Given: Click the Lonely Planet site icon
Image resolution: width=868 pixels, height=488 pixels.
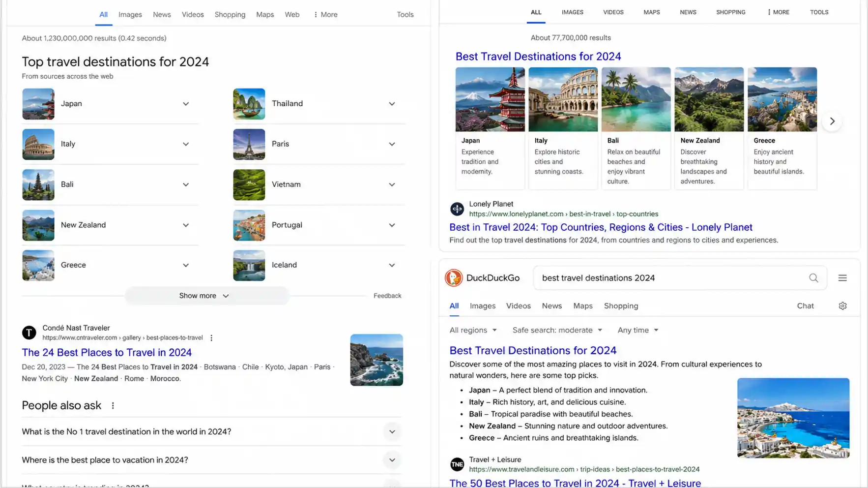Looking at the screenshot, I should coord(457,209).
